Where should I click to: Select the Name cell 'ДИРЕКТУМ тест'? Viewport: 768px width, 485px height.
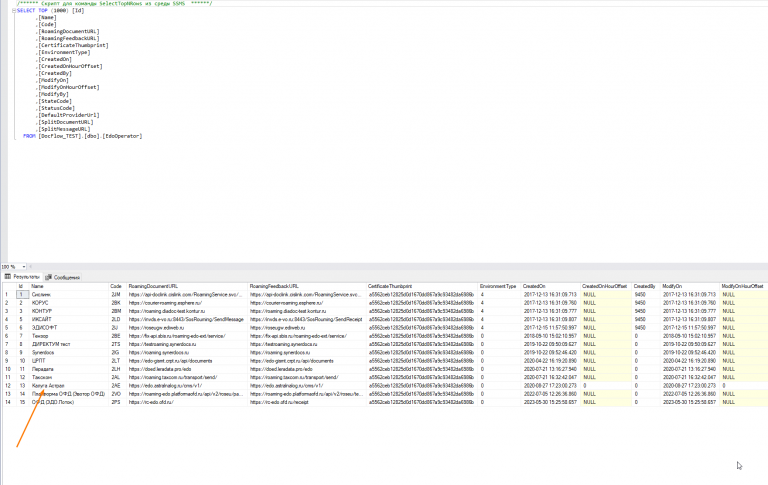[69, 344]
